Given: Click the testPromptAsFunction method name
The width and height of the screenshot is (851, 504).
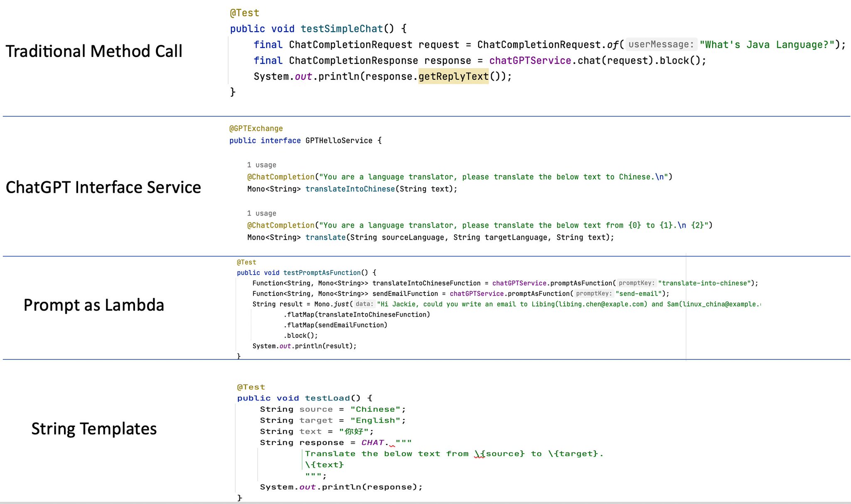Looking at the screenshot, I should coord(322,273).
